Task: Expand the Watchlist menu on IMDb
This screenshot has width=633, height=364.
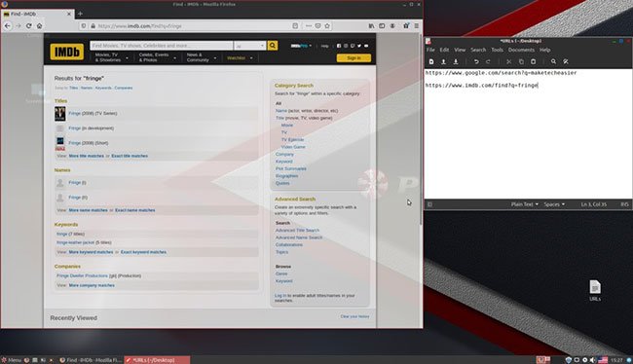Action: (240, 58)
